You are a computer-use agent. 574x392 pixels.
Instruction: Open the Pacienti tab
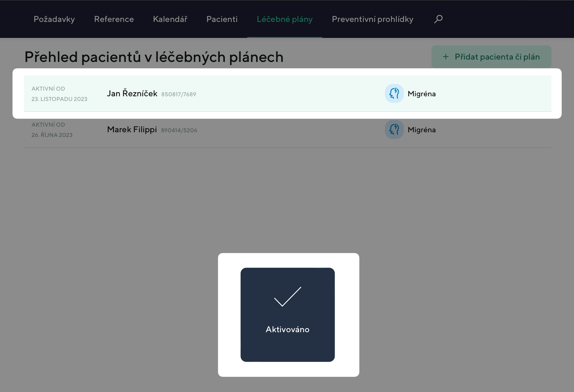(x=222, y=19)
